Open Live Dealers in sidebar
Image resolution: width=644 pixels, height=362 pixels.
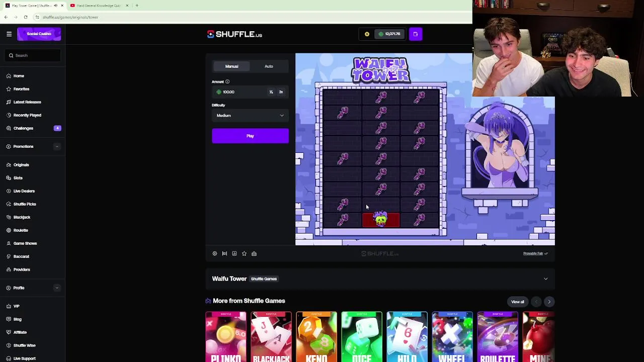click(24, 191)
